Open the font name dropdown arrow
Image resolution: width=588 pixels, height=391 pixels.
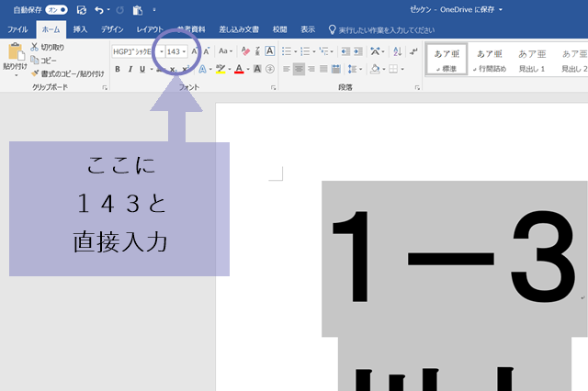(162, 51)
